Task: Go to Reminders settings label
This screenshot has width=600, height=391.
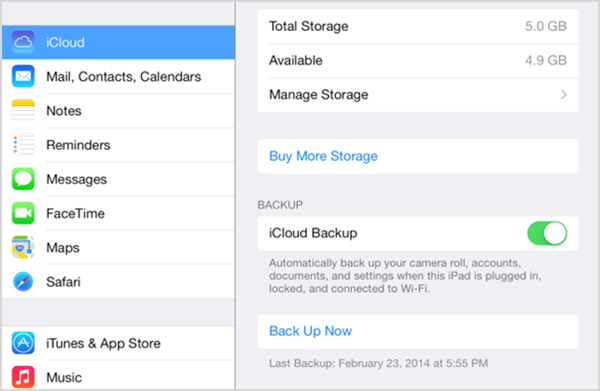Action: click(x=78, y=145)
